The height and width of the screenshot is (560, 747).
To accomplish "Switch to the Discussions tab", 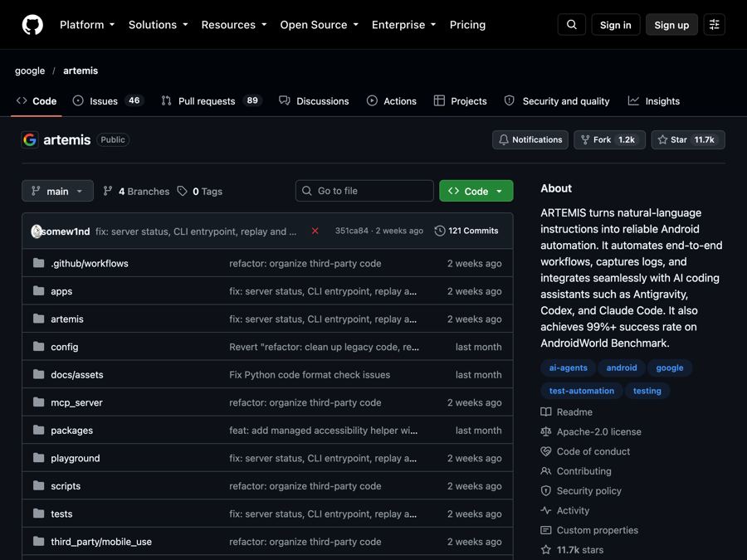I will click(314, 101).
